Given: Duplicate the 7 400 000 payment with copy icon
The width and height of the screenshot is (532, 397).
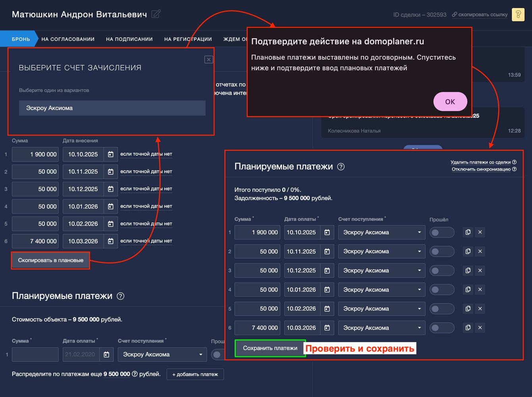Looking at the screenshot, I should pyautogui.click(x=468, y=328).
